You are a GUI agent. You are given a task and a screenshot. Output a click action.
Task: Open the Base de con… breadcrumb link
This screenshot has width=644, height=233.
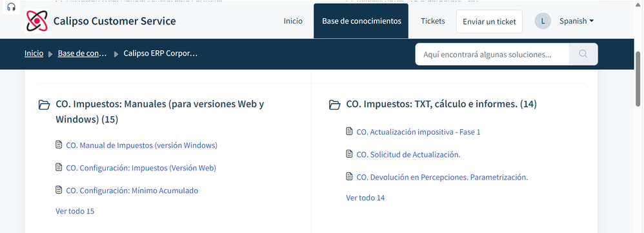(x=82, y=54)
